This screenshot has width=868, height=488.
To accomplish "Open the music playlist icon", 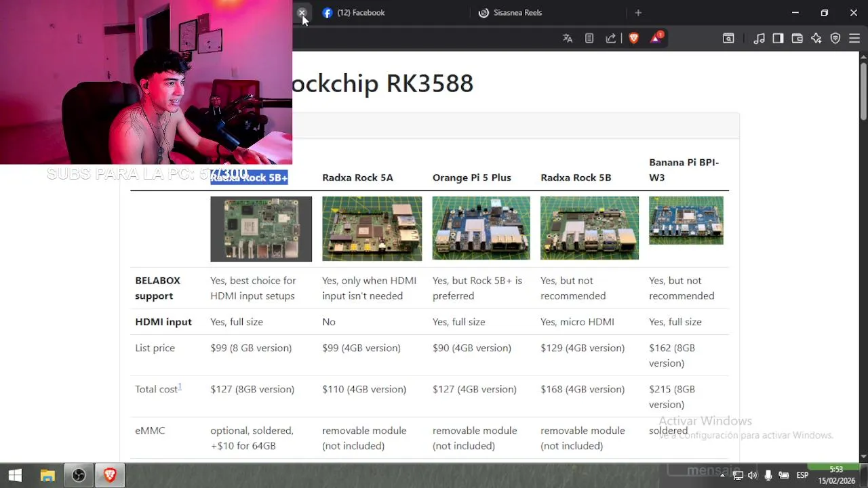I will (x=759, y=39).
